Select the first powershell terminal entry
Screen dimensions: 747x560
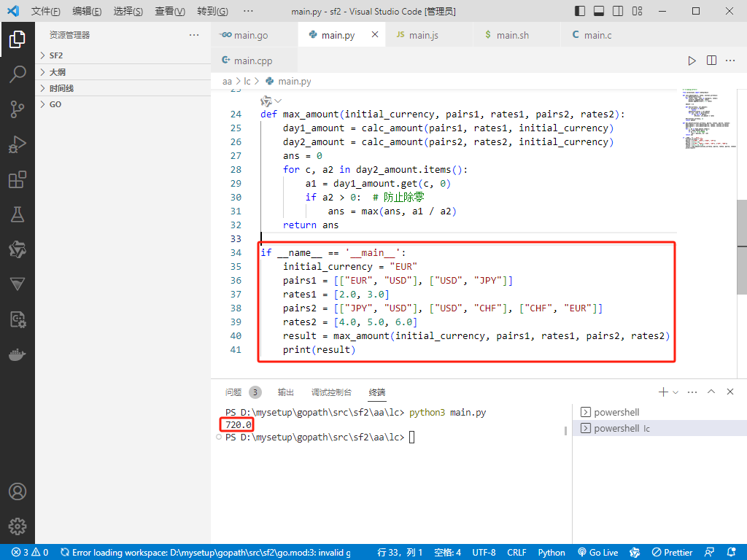[x=659, y=413]
